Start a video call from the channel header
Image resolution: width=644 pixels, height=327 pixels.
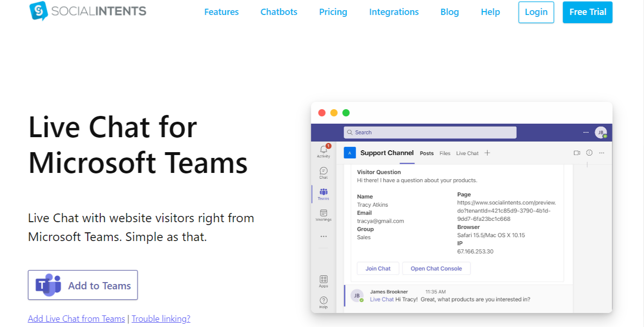[x=577, y=152]
